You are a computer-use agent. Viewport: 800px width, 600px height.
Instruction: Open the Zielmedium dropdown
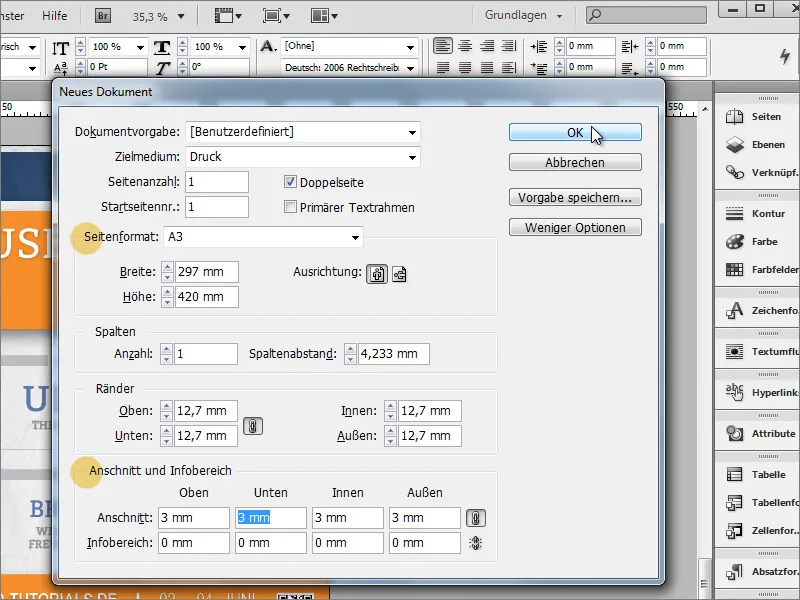(303, 157)
